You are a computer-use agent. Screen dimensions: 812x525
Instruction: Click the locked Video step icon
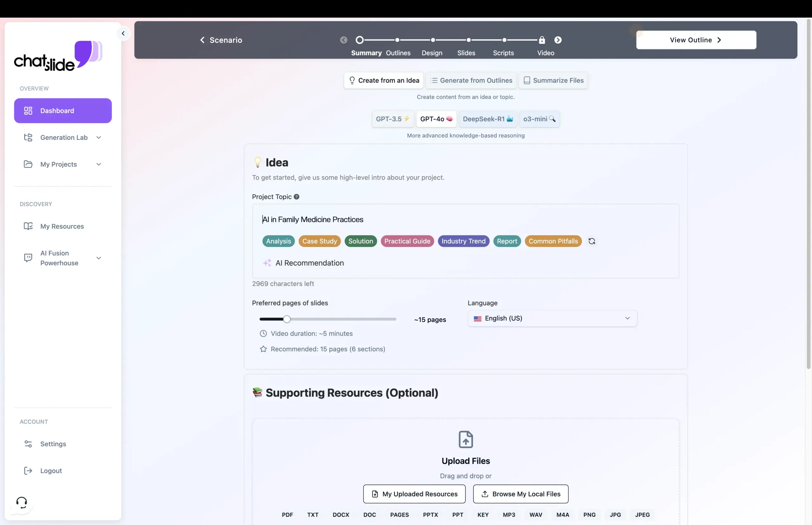click(542, 40)
